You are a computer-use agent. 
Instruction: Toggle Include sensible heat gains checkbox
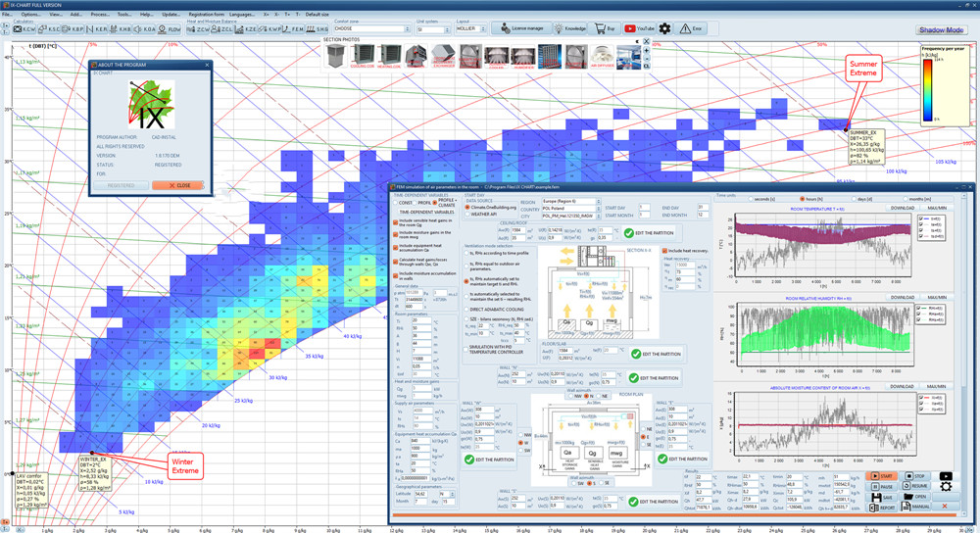(396, 222)
